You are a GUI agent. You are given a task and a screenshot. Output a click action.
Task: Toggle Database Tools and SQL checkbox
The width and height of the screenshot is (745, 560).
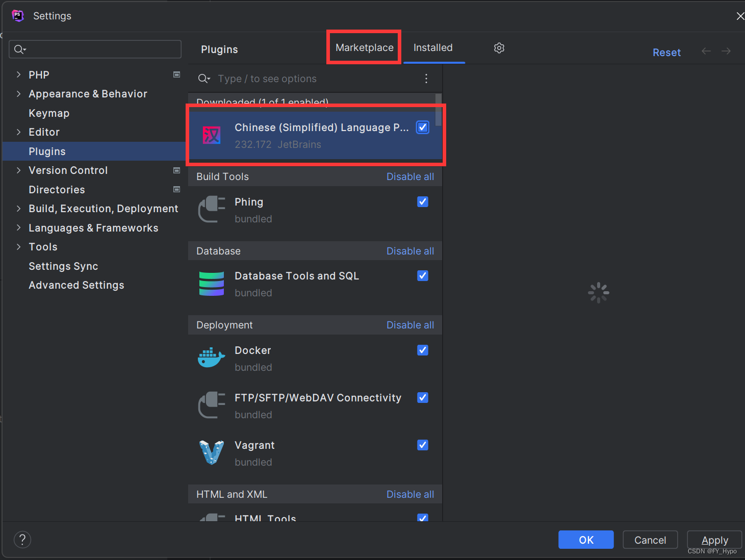423,275
